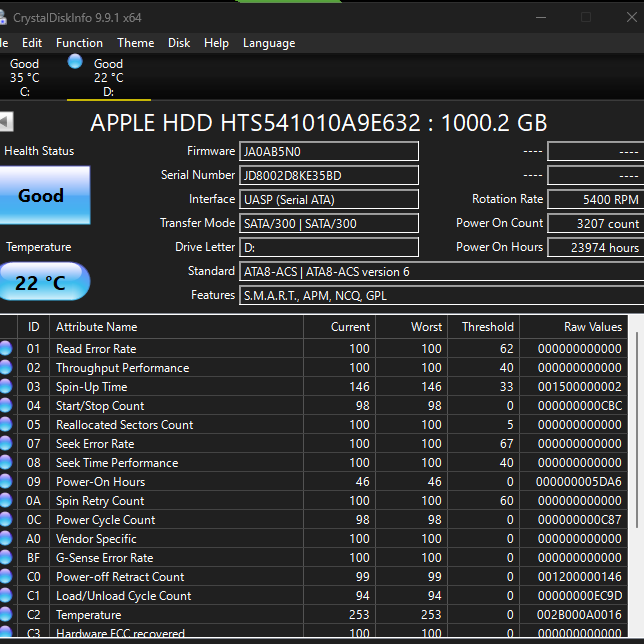This screenshot has height=644, width=644.
Task: Click status orb of Power Cycle Count row
Action: [6, 520]
